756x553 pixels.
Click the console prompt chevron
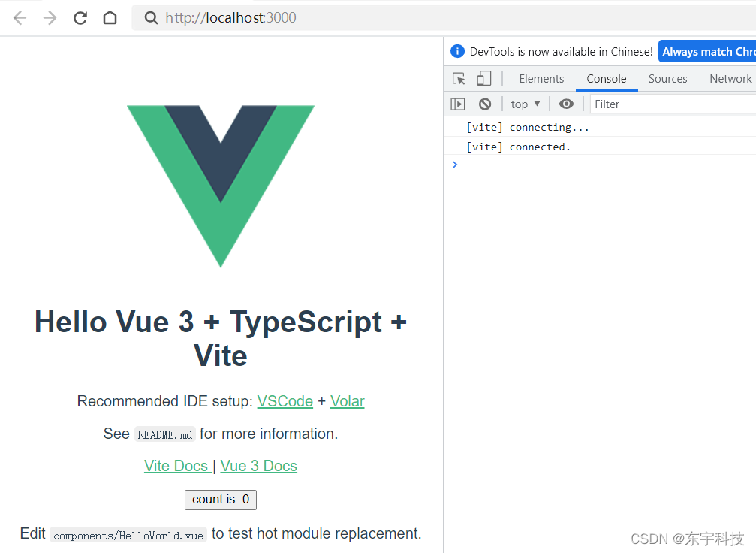tap(455, 165)
